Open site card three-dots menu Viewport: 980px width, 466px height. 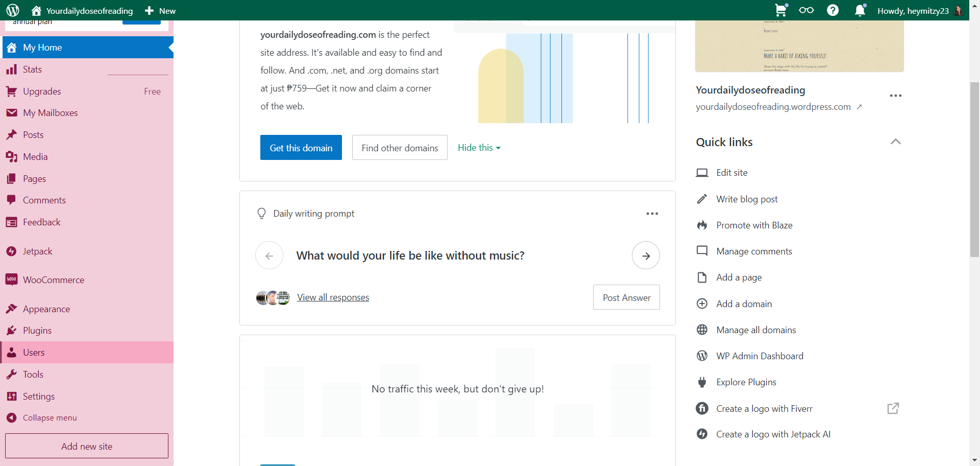[x=895, y=96]
